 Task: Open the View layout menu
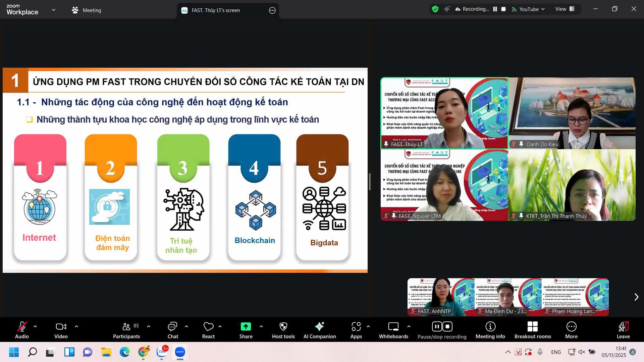(x=565, y=9)
